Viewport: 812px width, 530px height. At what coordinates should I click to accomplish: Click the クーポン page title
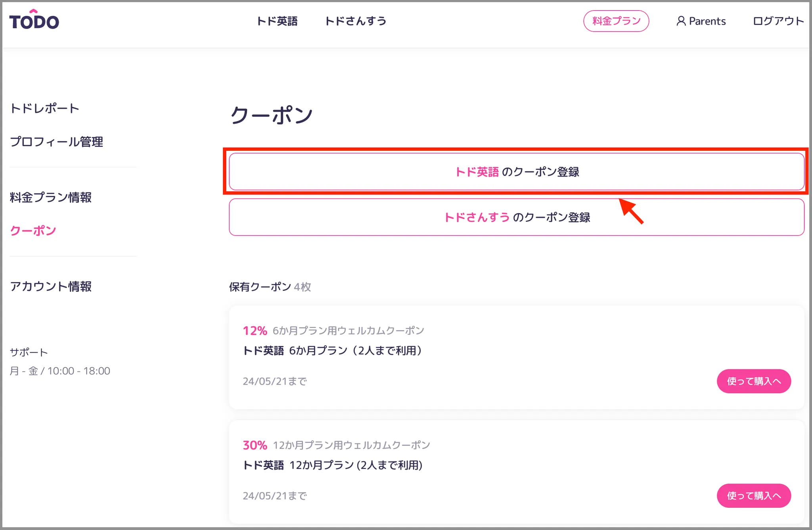pyautogui.click(x=271, y=115)
